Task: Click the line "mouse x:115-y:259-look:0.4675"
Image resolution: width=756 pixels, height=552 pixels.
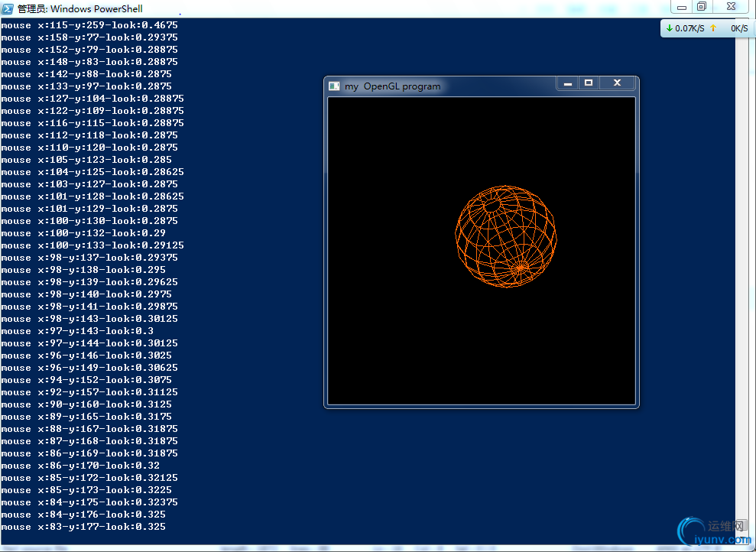Action: coord(89,25)
